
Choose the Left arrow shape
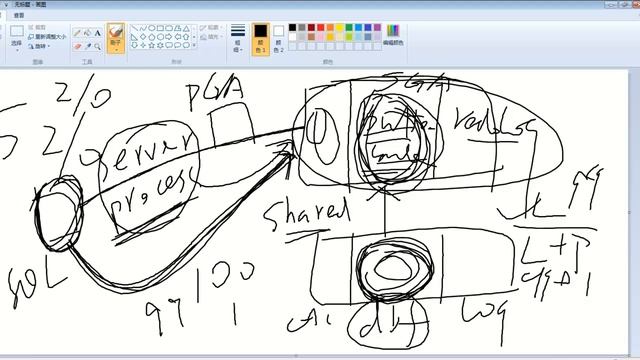click(178, 37)
